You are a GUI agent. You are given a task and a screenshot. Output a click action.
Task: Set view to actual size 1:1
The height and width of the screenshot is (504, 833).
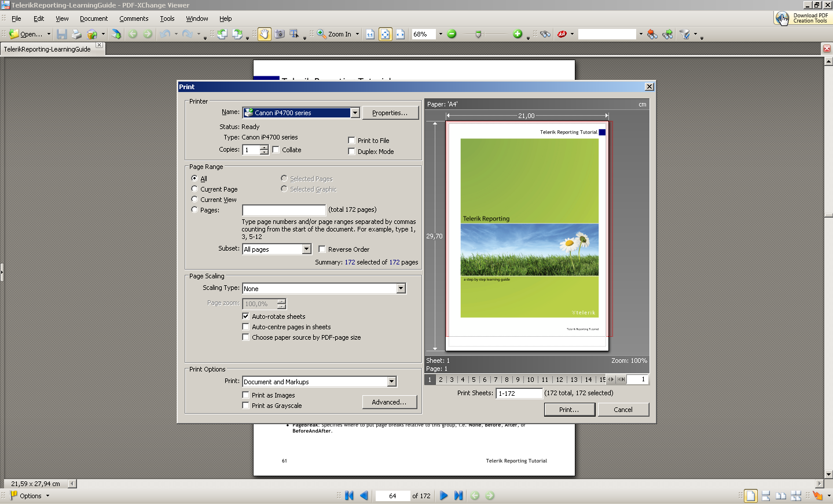coord(370,34)
